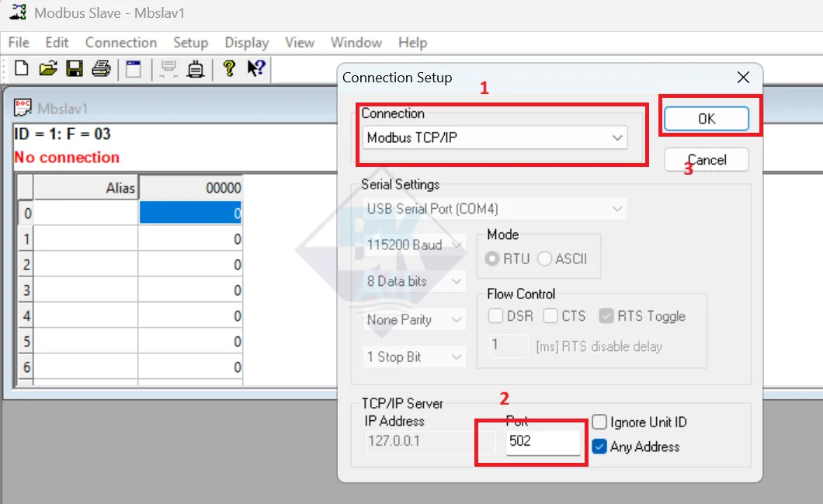Click the Mbslav1 document window icon
The image size is (823, 504).
point(23,108)
